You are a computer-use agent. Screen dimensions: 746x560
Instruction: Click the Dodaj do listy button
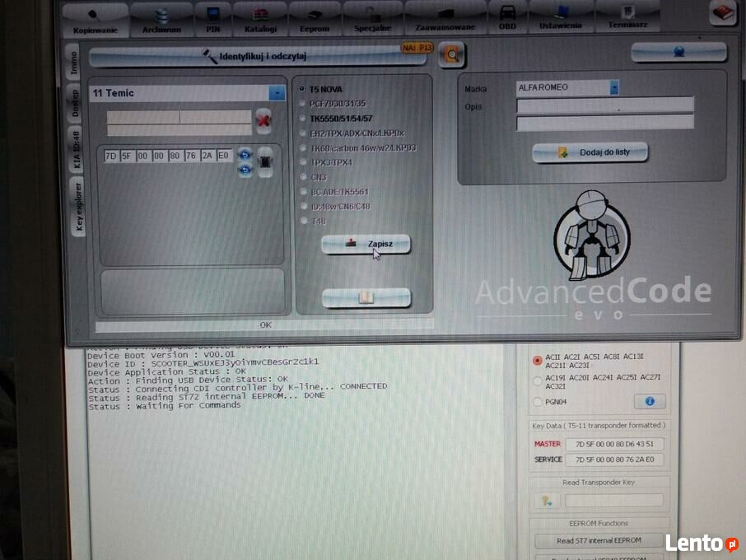tap(590, 152)
